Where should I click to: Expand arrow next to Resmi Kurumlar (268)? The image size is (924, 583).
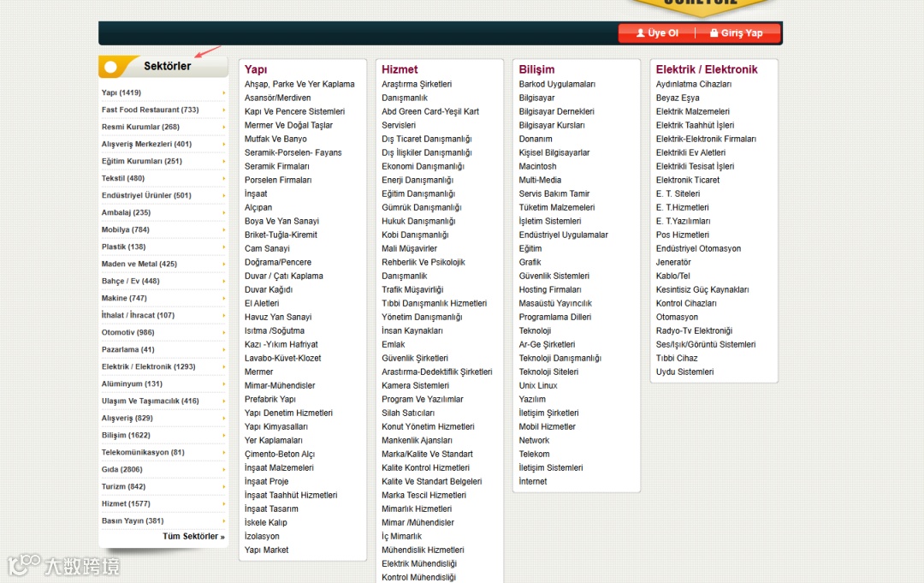click(x=224, y=128)
